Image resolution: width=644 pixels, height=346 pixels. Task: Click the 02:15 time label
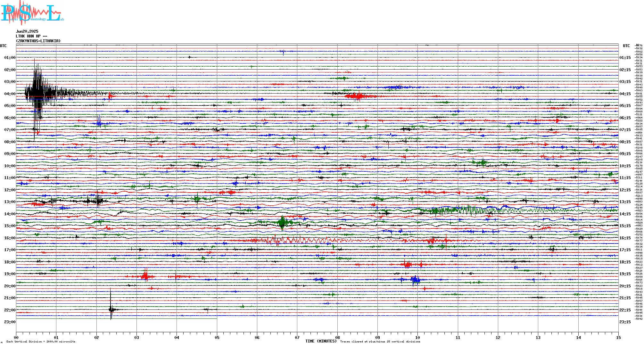pos(625,70)
